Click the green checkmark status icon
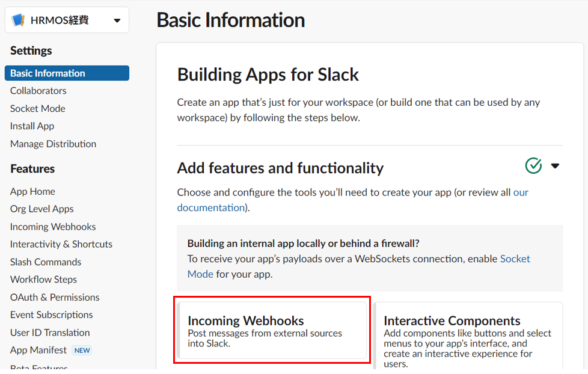The width and height of the screenshot is (588, 374). pos(533,165)
